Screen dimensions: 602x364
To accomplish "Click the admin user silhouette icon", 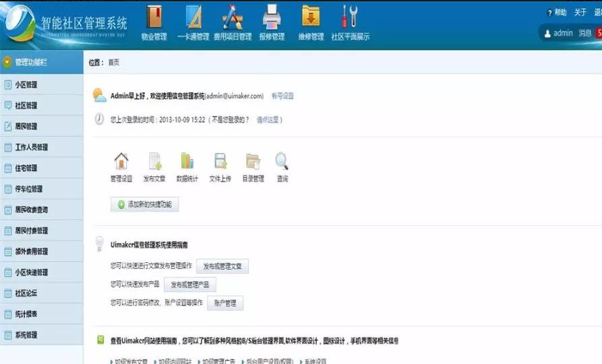I will pyautogui.click(x=547, y=34).
